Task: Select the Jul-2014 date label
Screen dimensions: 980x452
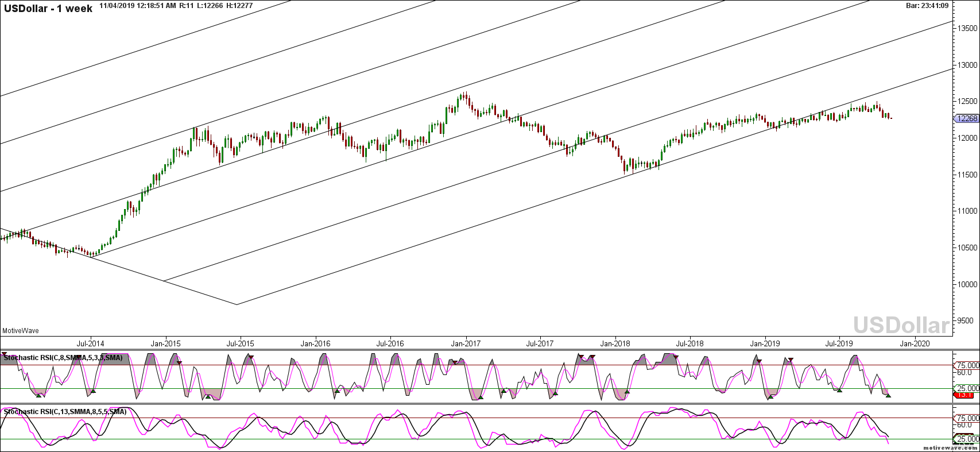Action: pos(91,343)
